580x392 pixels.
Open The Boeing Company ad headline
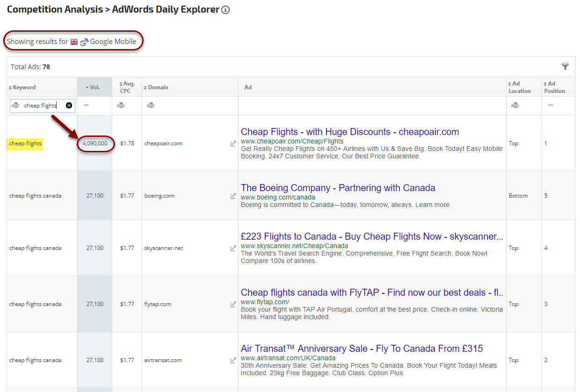(338, 188)
